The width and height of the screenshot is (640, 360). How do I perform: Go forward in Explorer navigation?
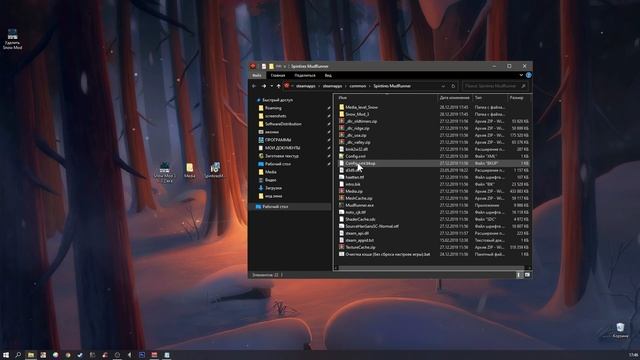tap(264, 86)
